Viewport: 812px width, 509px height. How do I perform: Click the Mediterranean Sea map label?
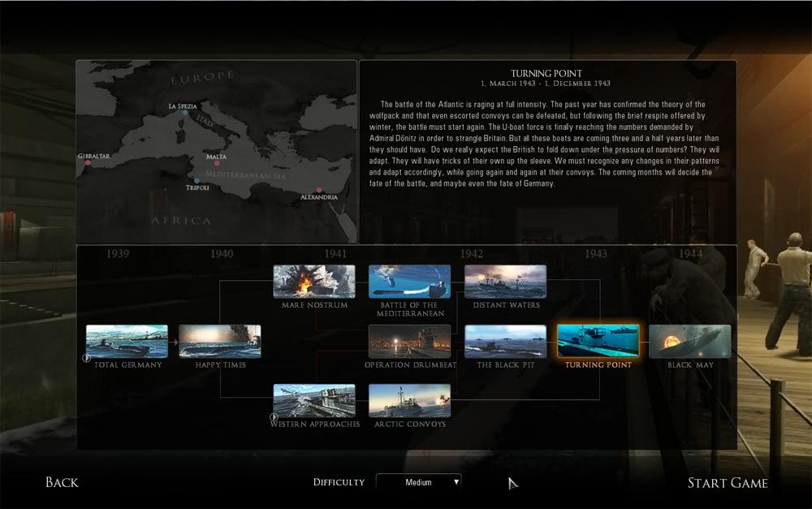245,175
